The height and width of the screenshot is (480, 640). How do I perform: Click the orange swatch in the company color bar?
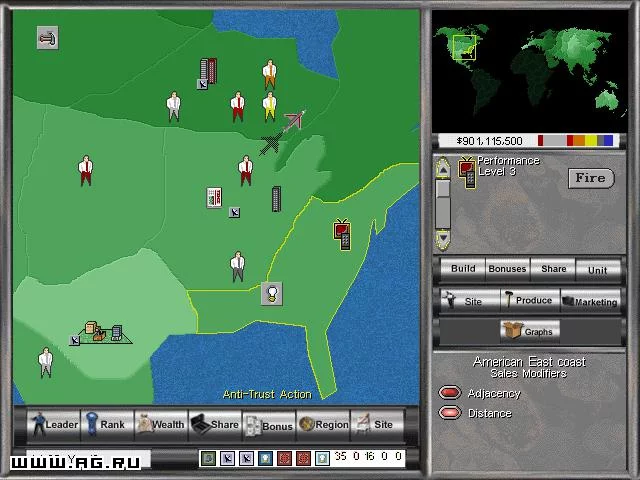[x=579, y=141]
